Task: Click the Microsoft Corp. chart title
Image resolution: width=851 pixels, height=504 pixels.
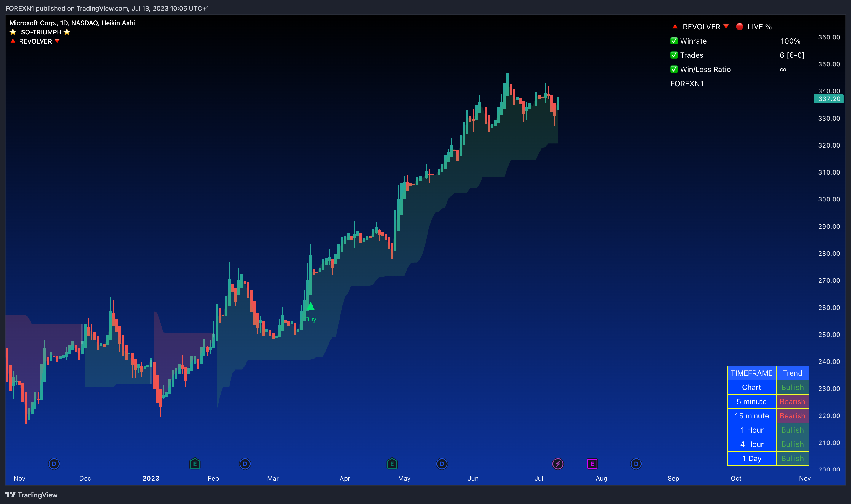Action: [72, 23]
